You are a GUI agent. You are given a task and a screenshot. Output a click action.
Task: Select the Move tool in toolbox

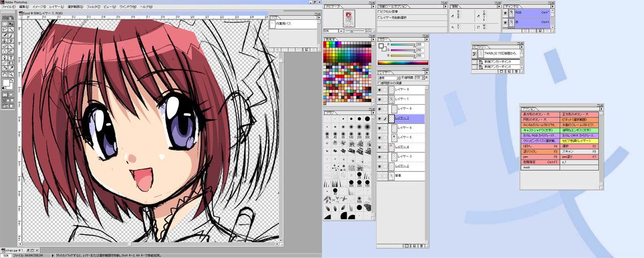[11, 24]
